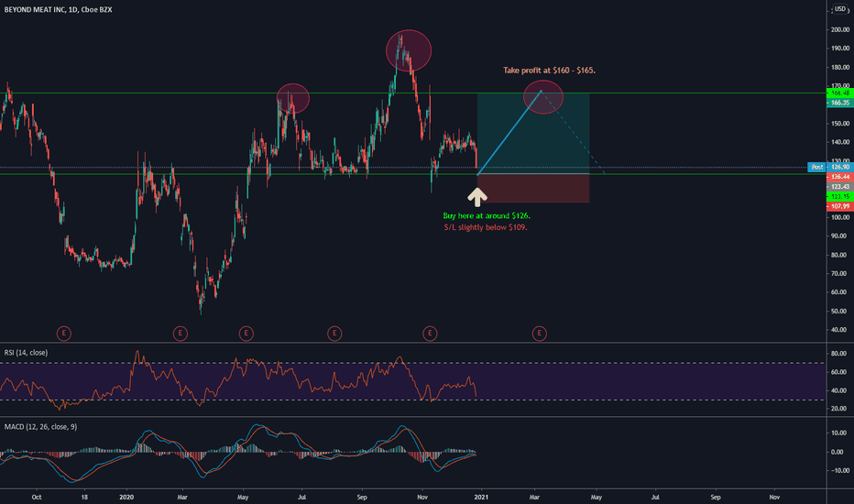Select the 'Buy here at around $126.' note
This screenshot has height=504, width=854.
(487, 215)
